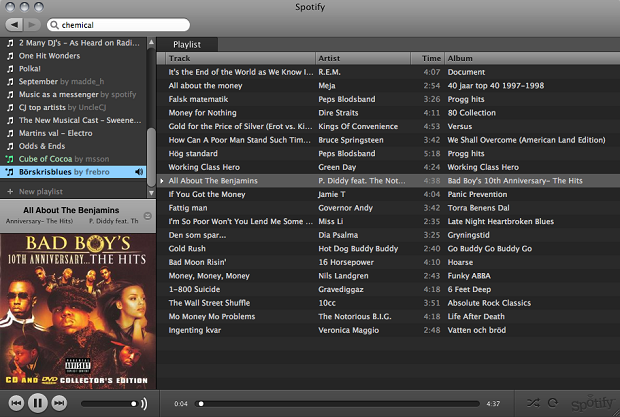Click the now-playing title 'All About The Benjamins'

click(x=71, y=210)
